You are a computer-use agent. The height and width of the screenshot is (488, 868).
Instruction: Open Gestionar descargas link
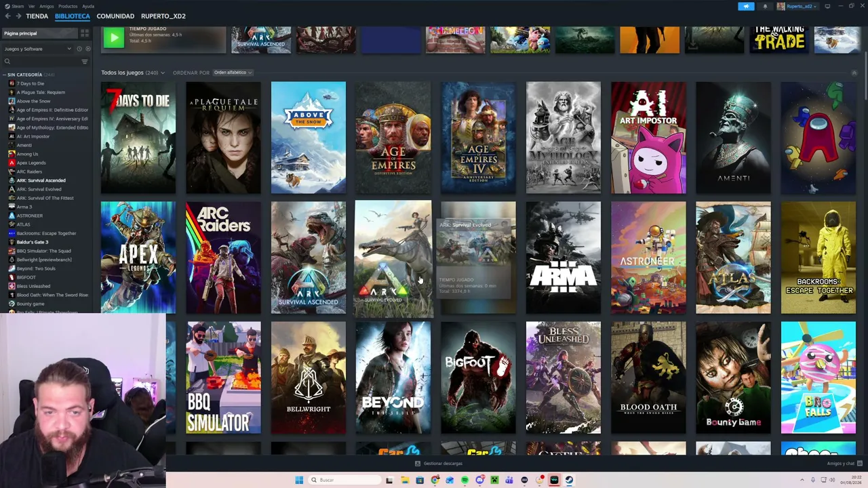point(443,464)
